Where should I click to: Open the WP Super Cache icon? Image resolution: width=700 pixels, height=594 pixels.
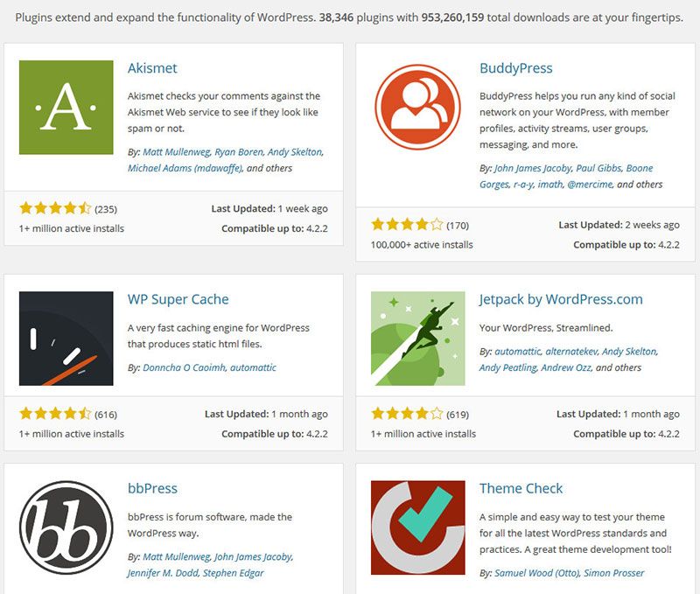click(x=66, y=339)
